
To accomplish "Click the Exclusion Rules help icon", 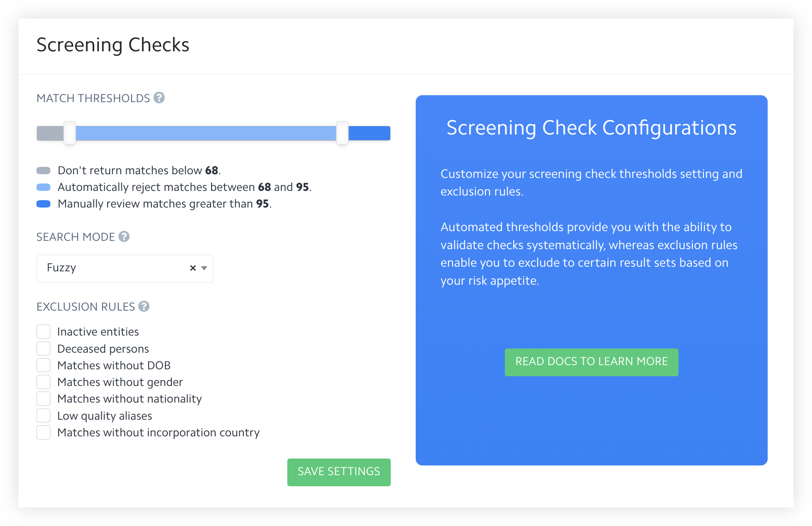I will tap(144, 306).
